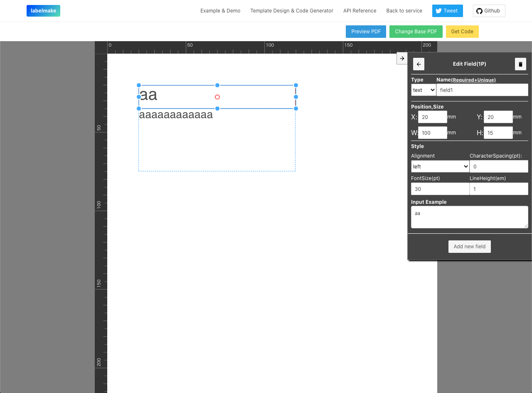532x393 pixels.
Task: Click Preview PDF
Action: click(366, 31)
